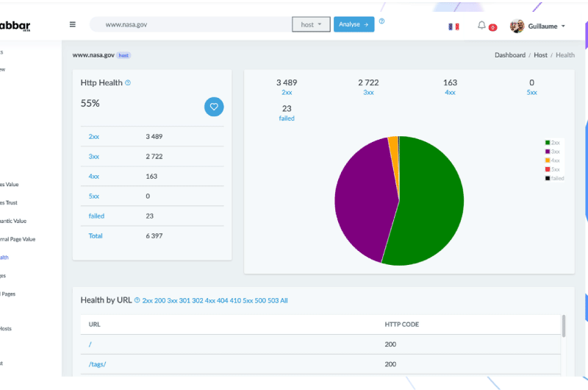
Task: Click purple 3xx pie chart slice
Action: point(364,199)
